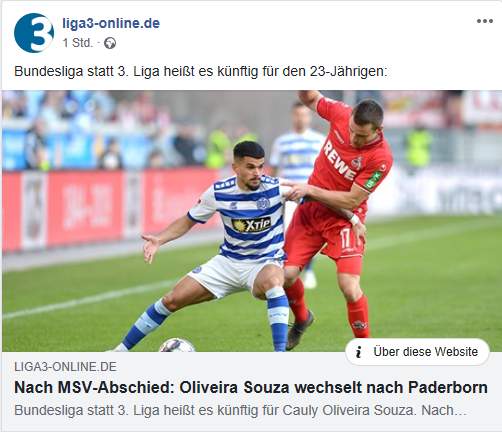The image size is (502, 432).
Task: Click the blurred background player in stripes
Action: 296,143
